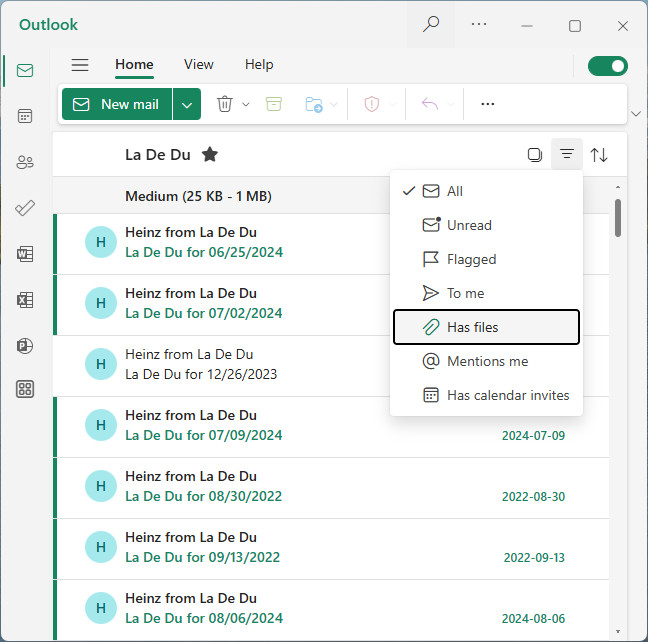Viewport: 648px width, 642px height.
Task: Open the More apps grid icon
Action: pos(25,389)
